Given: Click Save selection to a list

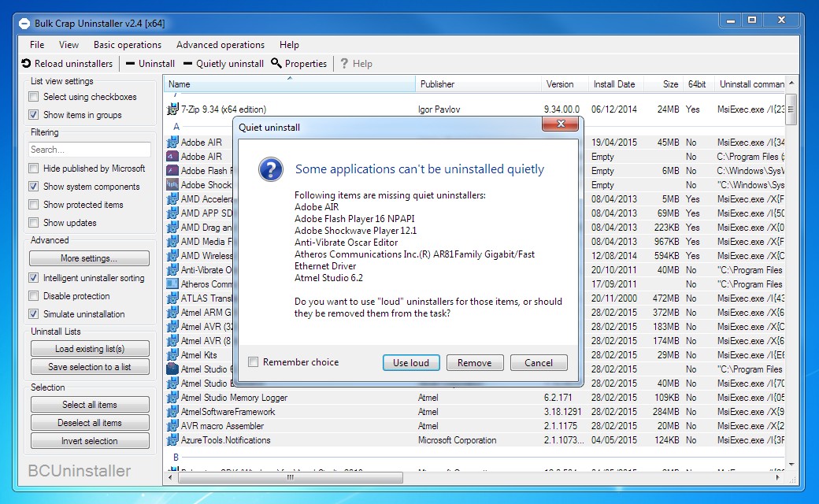Looking at the screenshot, I should tap(90, 367).
